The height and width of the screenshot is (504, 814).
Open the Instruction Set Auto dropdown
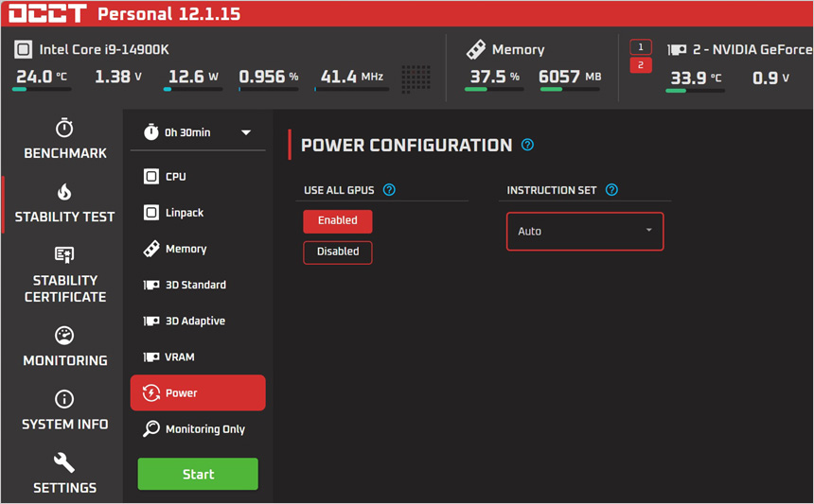585,232
